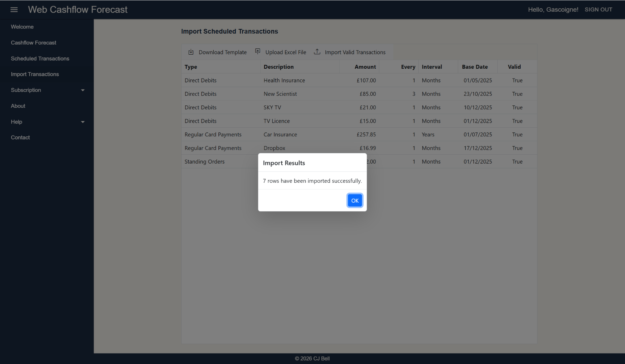This screenshot has height=364, width=625.
Task: Click the Upload Excel File icon
Action: (x=258, y=52)
